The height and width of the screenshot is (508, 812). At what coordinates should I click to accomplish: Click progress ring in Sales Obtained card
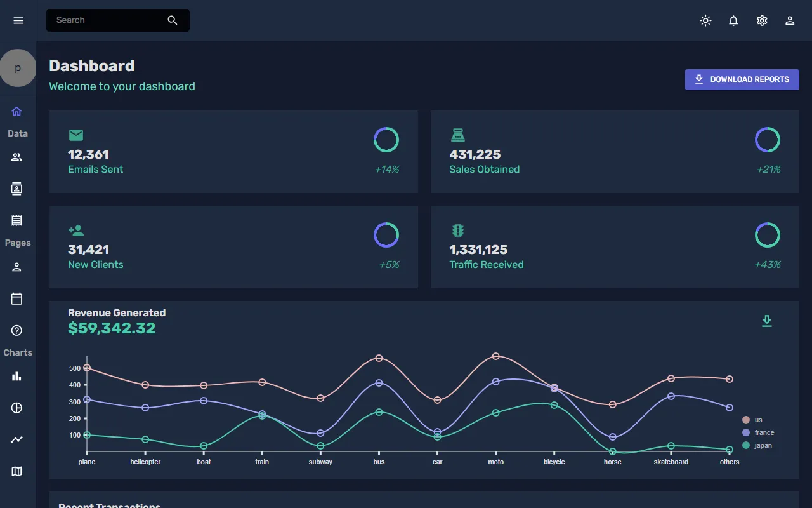(x=768, y=140)
